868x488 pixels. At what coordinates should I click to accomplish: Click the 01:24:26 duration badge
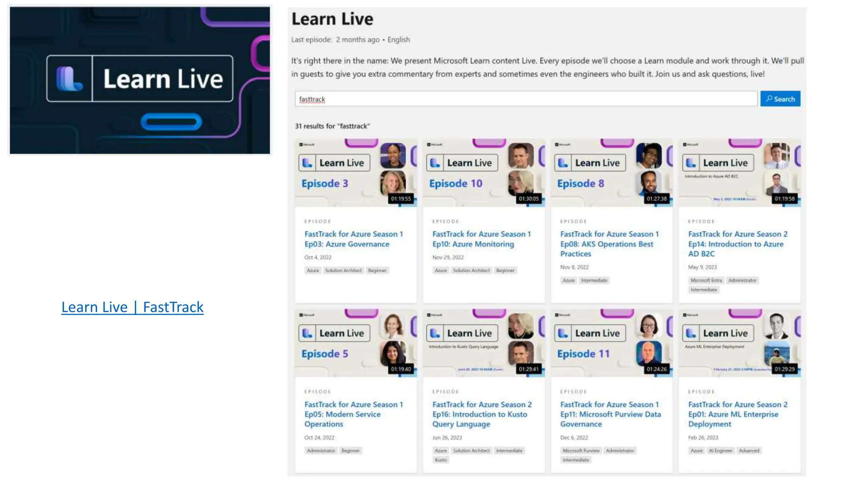pyautogui.click(x=657, y=369)
